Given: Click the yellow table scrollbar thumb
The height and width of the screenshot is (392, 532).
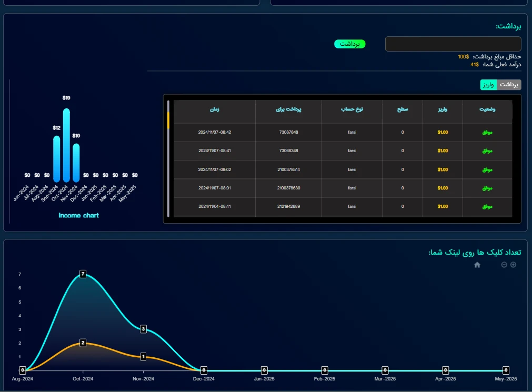Looking at the screenshot, I should 168,120.
